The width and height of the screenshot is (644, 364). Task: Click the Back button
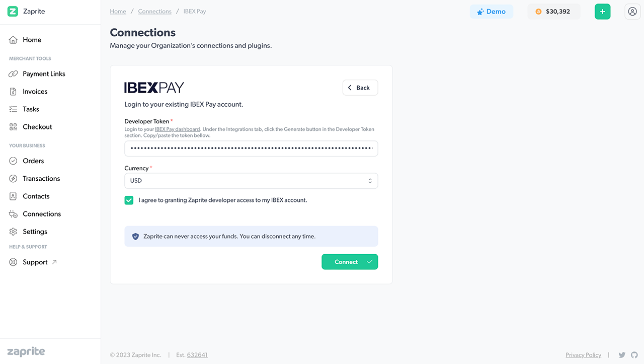coord(360,88)
